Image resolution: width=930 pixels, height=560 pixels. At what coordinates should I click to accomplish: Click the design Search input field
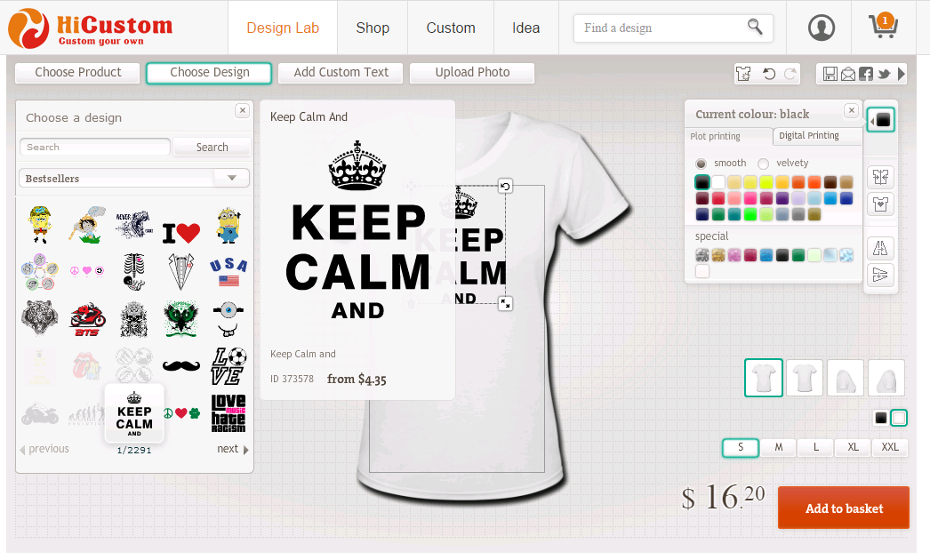(95, 148)
